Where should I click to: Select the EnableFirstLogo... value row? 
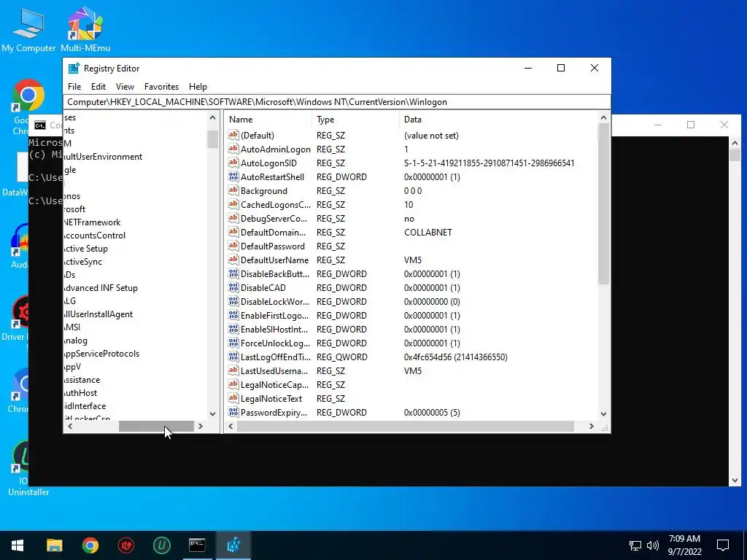411,315
